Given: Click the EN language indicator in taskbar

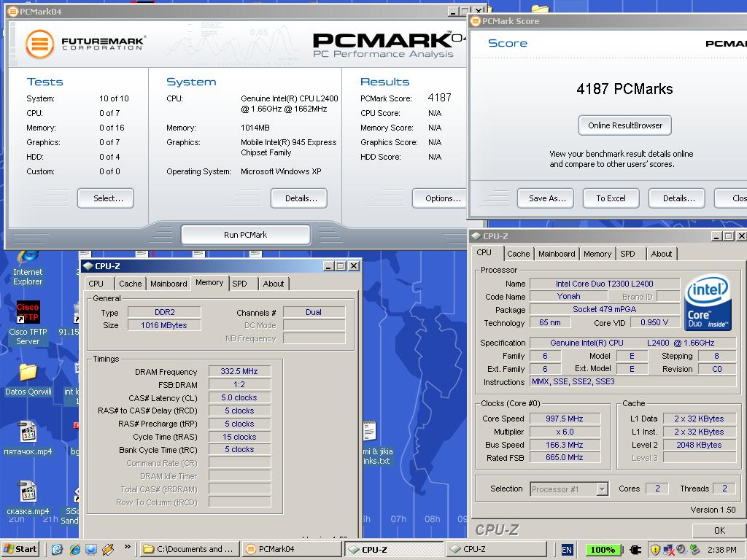Looking at the screenshot, I should click(x=566, y=550).
